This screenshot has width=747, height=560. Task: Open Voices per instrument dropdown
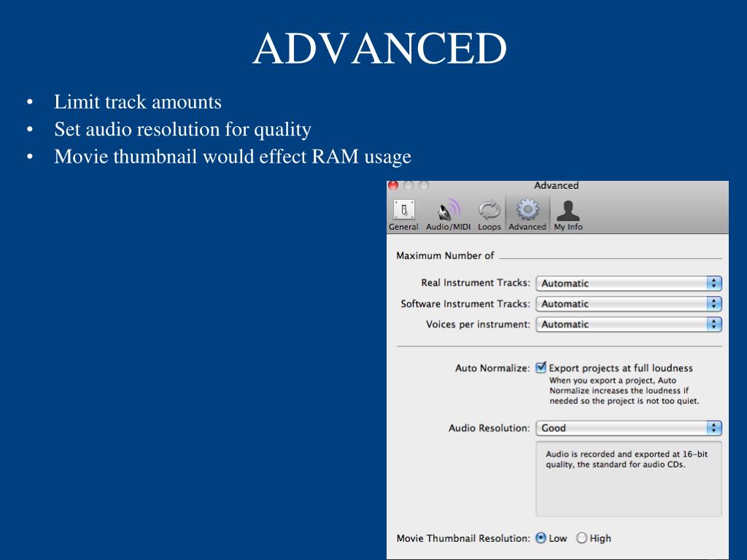[629, 324]
